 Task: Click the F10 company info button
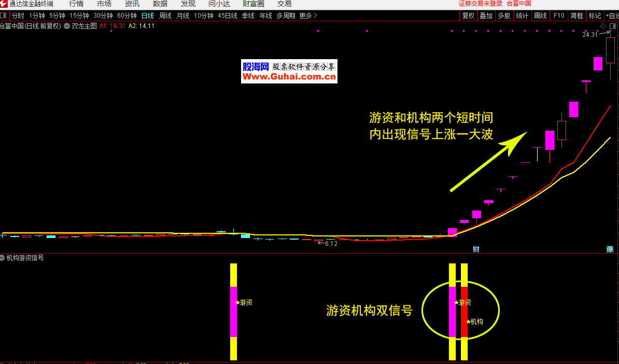(559, 16)
